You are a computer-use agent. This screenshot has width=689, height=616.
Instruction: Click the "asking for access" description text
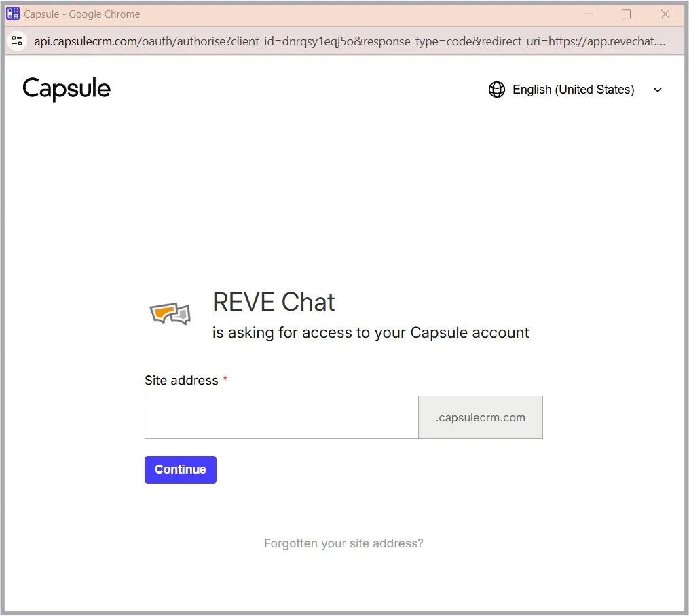(x=371, y=333)
